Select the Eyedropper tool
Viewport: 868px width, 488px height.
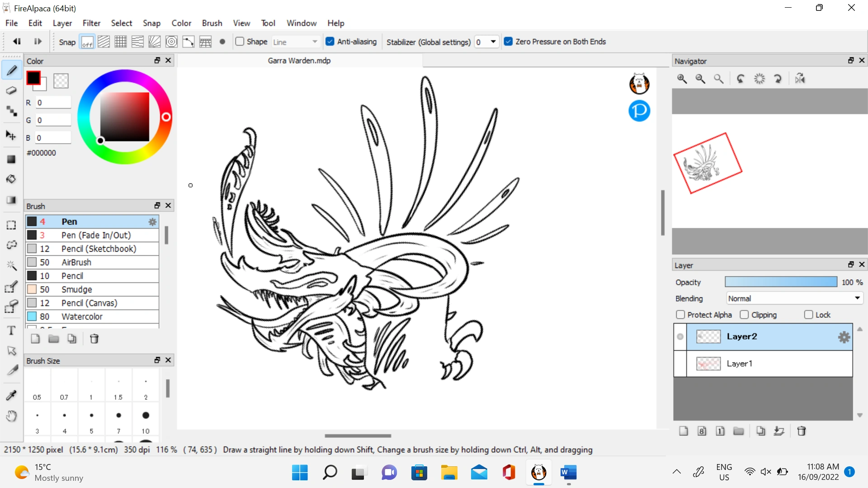pos(11,395)
